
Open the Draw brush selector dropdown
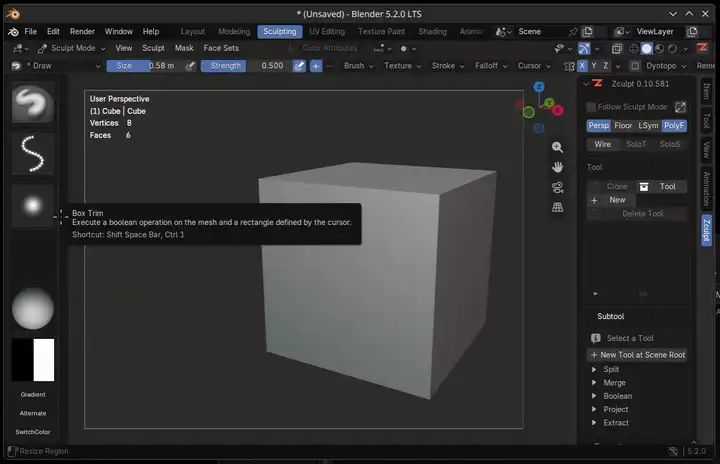point(64,66)
